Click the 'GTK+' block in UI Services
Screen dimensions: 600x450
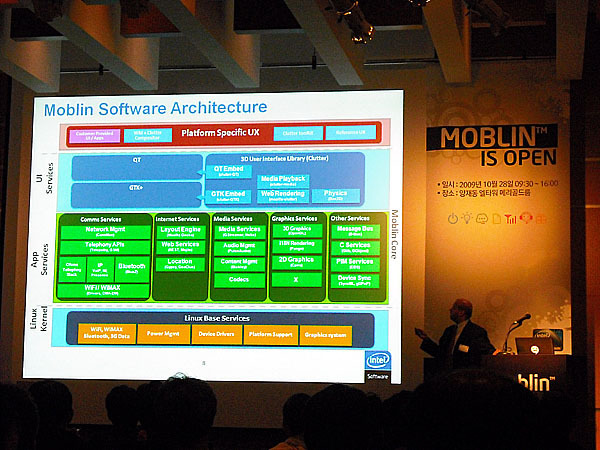click(136, 195)
